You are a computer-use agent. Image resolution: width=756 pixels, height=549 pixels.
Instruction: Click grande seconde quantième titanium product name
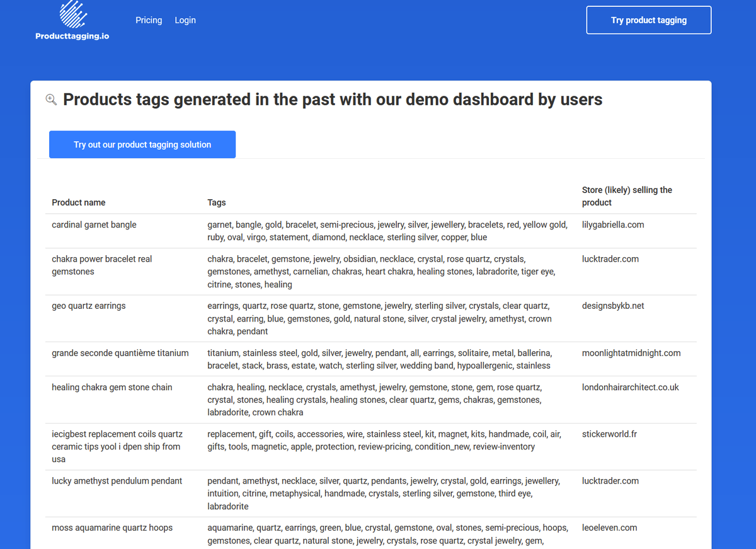pos(120,353)
